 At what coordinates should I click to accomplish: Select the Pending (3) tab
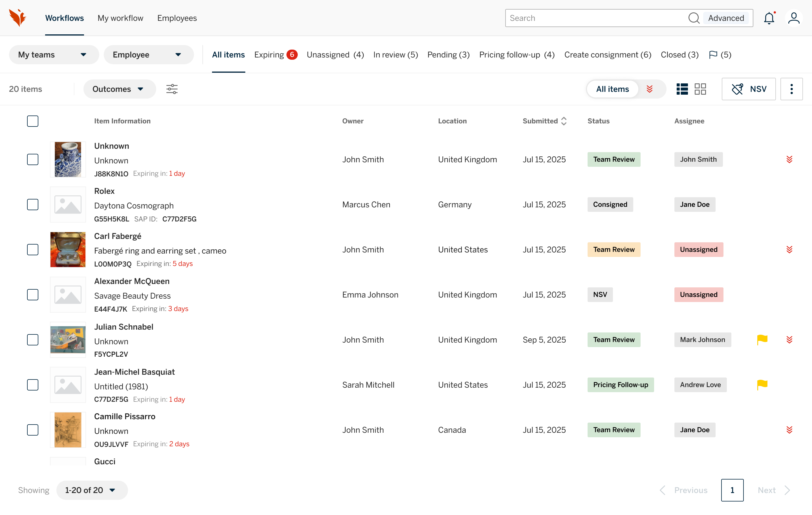[x=449, y=55]
